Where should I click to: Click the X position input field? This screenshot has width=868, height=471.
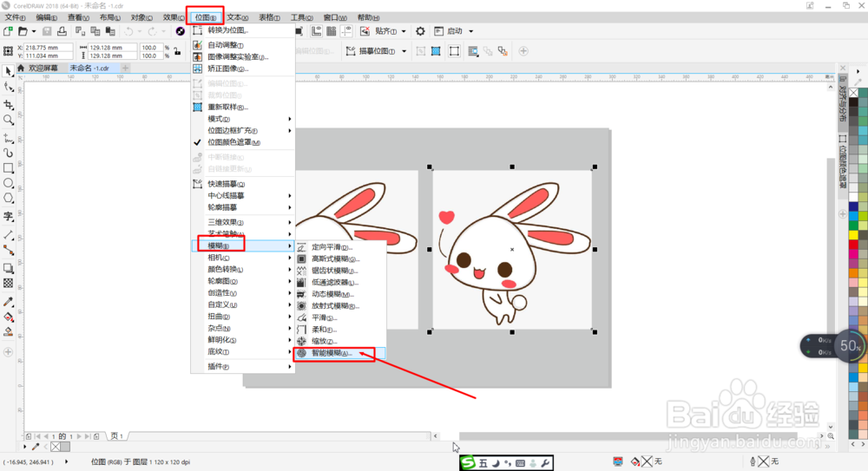pyautogui.click(x=48, y=48)
